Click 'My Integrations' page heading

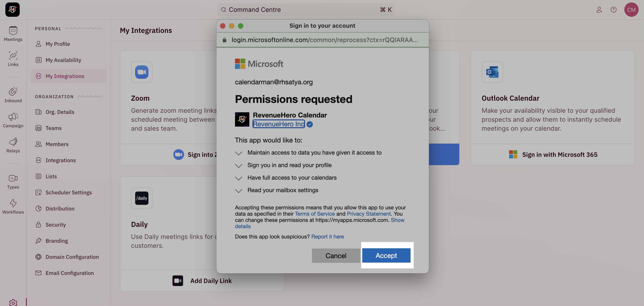tap(146, 30)
